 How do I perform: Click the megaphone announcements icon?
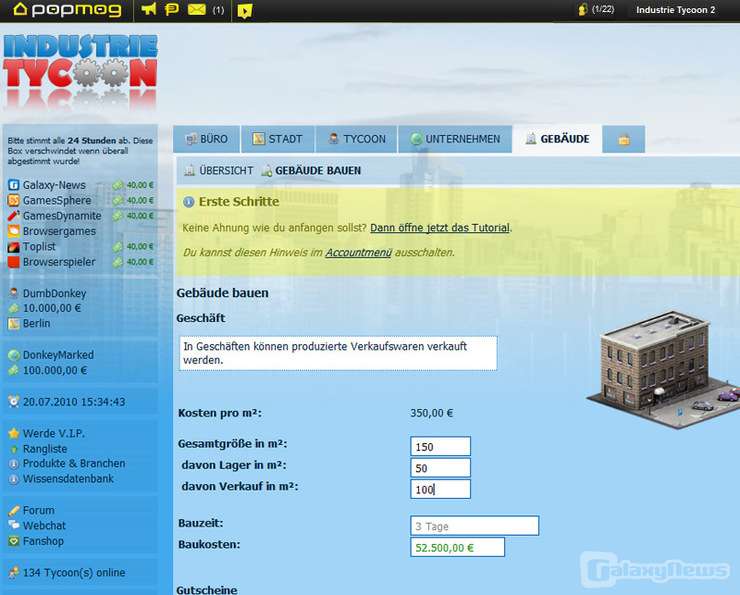pyautogui.click(x=149, y=9)
